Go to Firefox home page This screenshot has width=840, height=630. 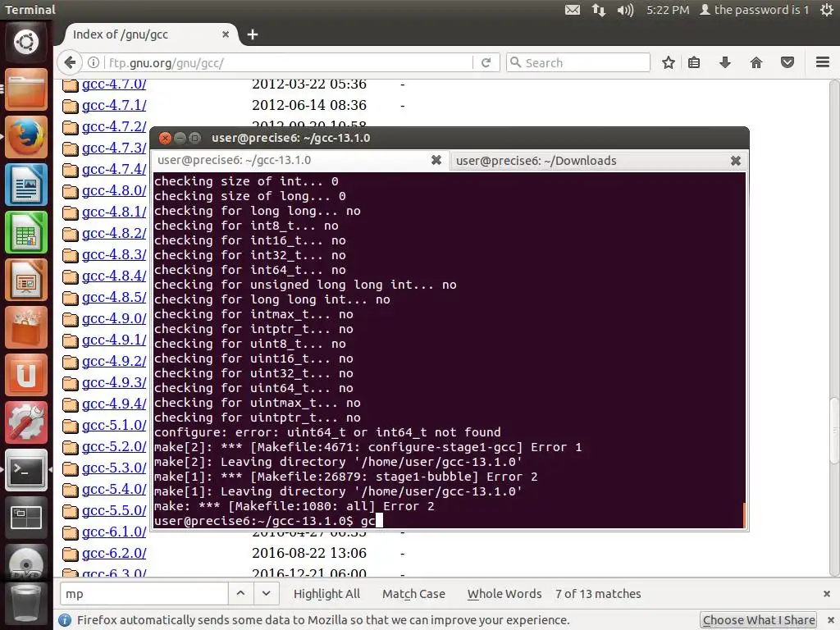756,62
